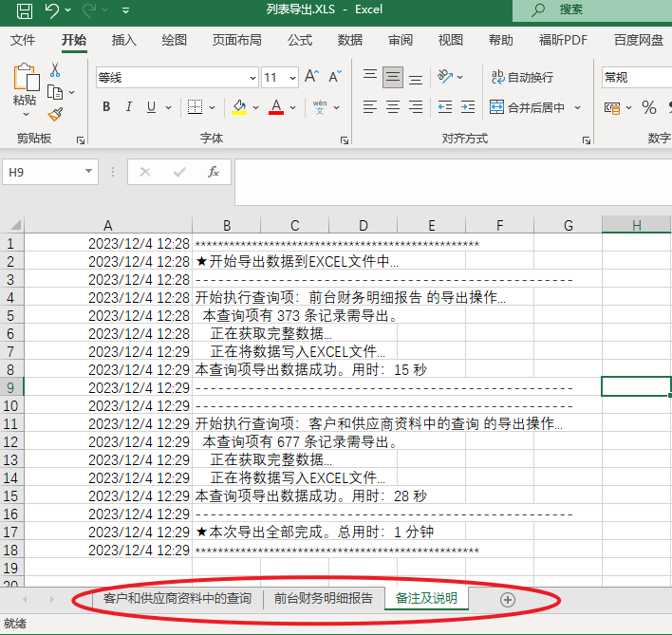
Task: Click the Save icon in title bar
Action: click(24, 10)
